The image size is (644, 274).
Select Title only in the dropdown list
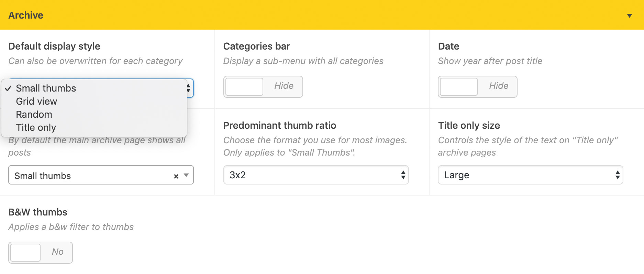tap(36, 128)
